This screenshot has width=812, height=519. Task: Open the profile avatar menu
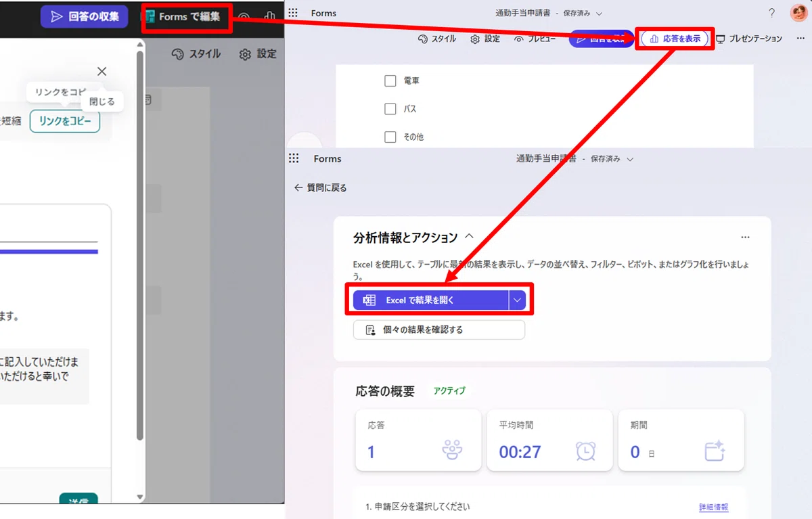(x=798, y=13)
